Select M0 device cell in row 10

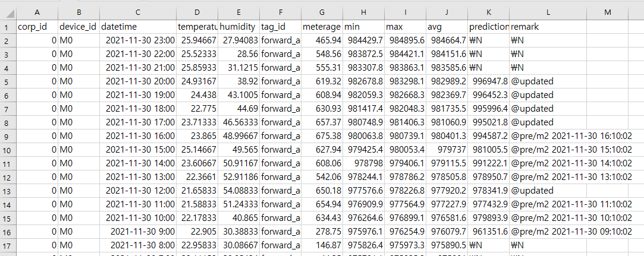point(79,149)
